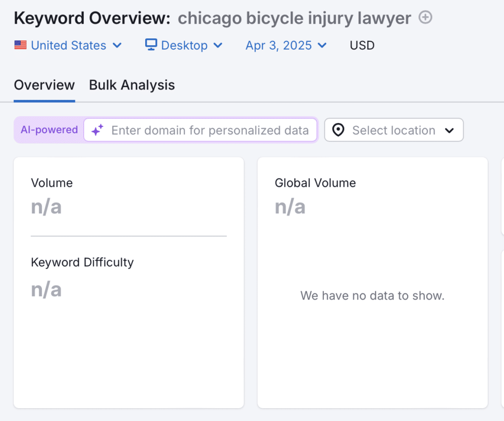The width and height of the screenshot is (504, 421).
Task: Click the United States flag icon
Action: coord(20,45)
